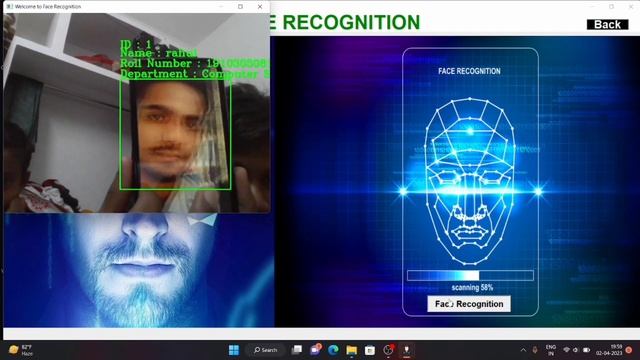Click the scanning progress bar

pos(470,276)
